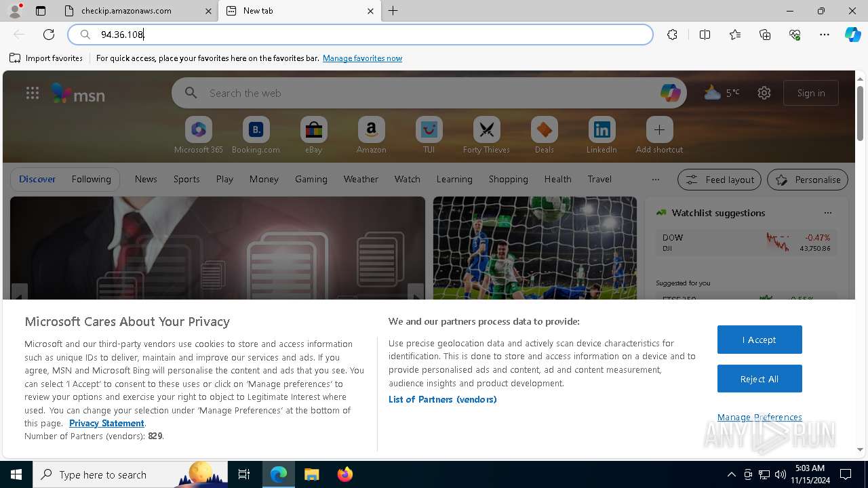Open File Explorer from taskbar
868x488 pixels.
pyautogui.click(x=311, y=474)
